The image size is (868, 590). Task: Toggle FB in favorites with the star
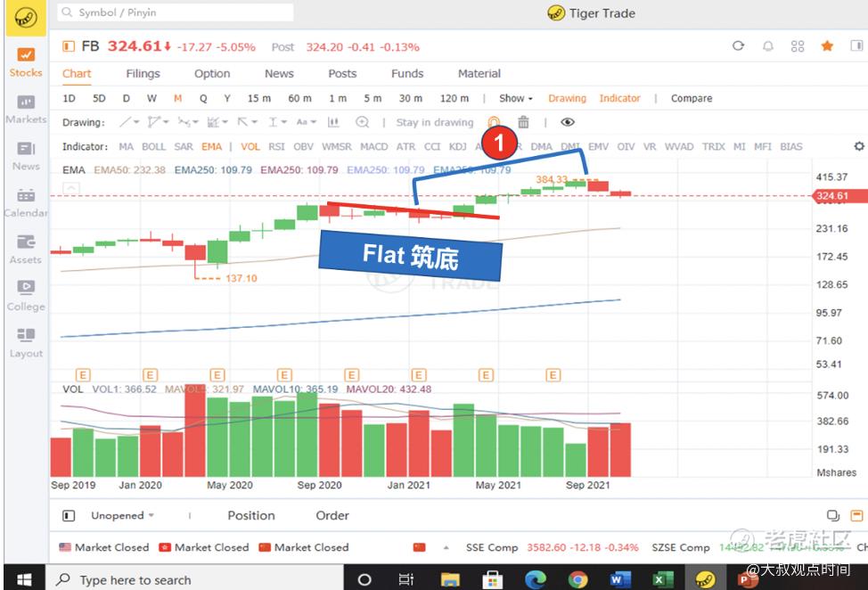(x=827, y=46)
